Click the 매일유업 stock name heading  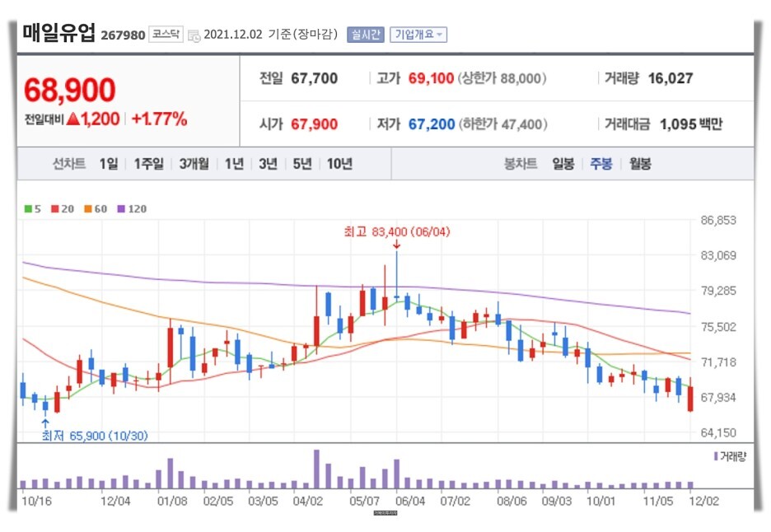(58, 33)
